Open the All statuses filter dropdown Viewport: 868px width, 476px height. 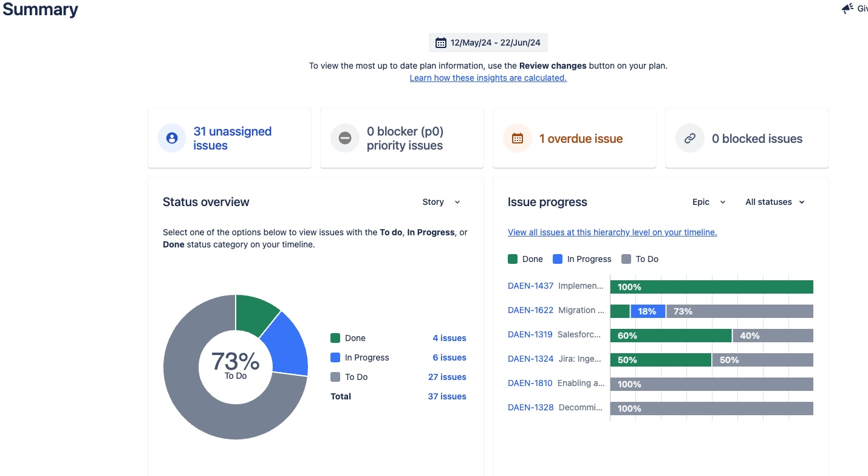tap(774, 201)
